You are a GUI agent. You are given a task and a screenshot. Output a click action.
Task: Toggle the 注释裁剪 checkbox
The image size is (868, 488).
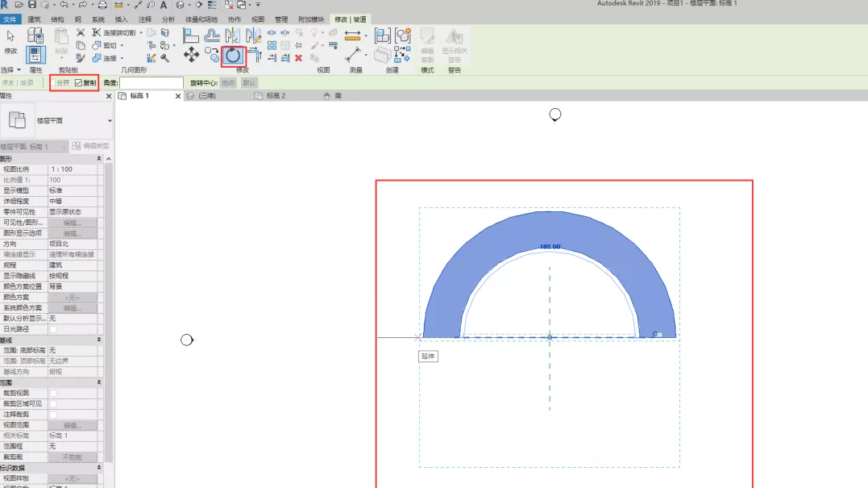53,415
